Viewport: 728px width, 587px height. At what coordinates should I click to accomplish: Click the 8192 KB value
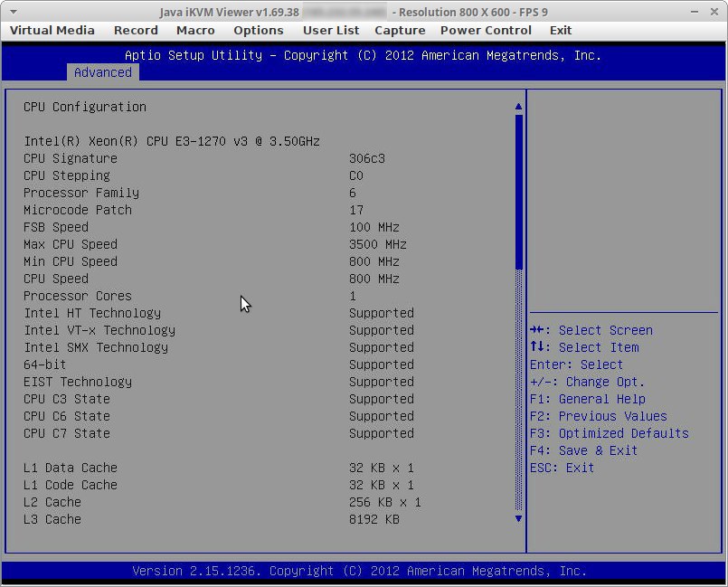click(374, 519)
